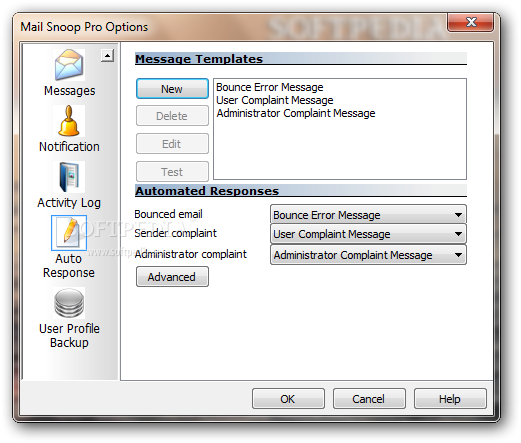Click the sidebar scroll up arrow
This screenshot has height=443, width=521.
[107, 56]
